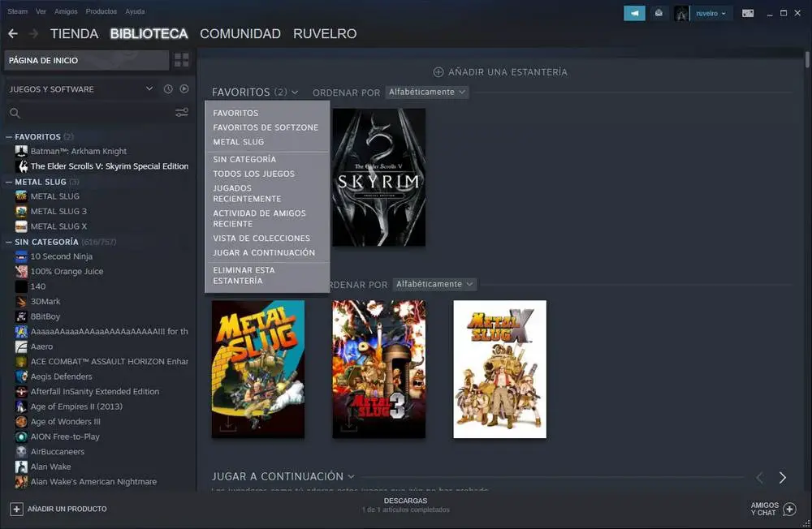The width and height of the screenshot is (812, 529).
Task: Open the Steam menu
Action: [x=18, y=11]
